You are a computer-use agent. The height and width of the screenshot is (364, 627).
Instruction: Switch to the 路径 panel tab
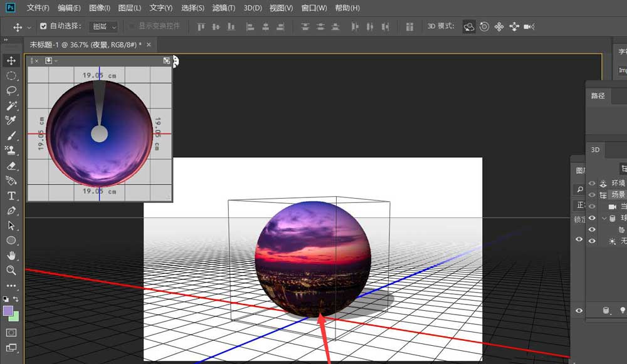pyautogui.click(x=598, y=96)
